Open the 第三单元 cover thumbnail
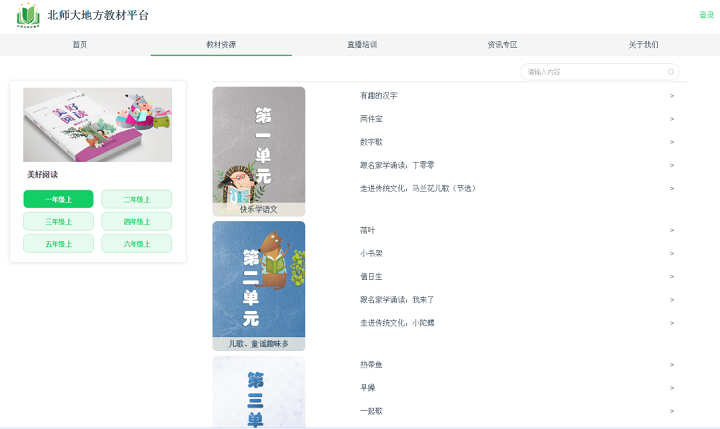The image size is (720, 429). pyautogui.click(x=259, y=392)
